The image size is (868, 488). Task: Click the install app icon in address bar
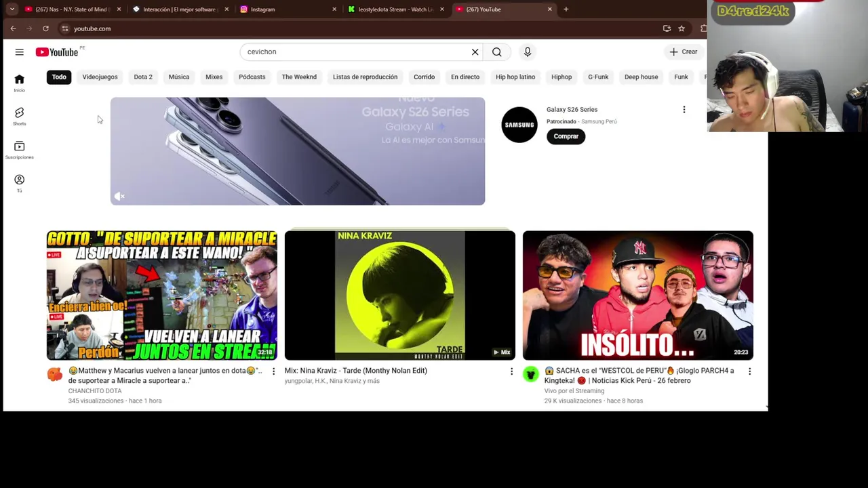[x=667, y=28]
